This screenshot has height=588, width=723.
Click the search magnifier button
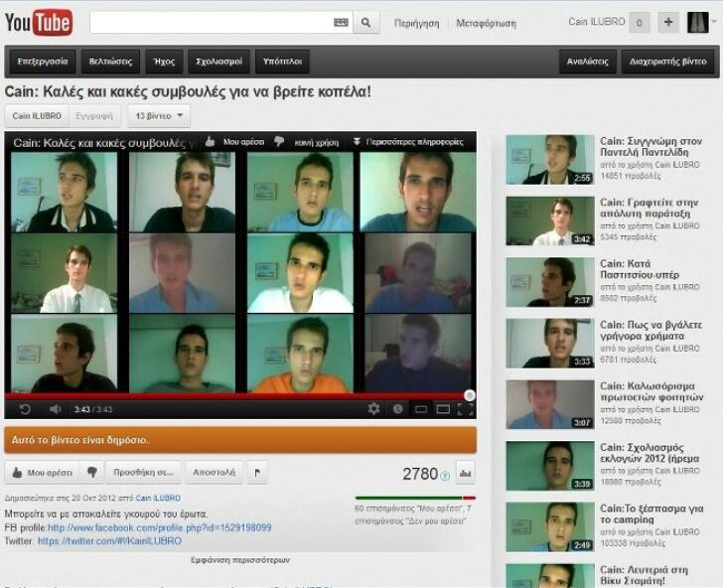coord(366,23)
